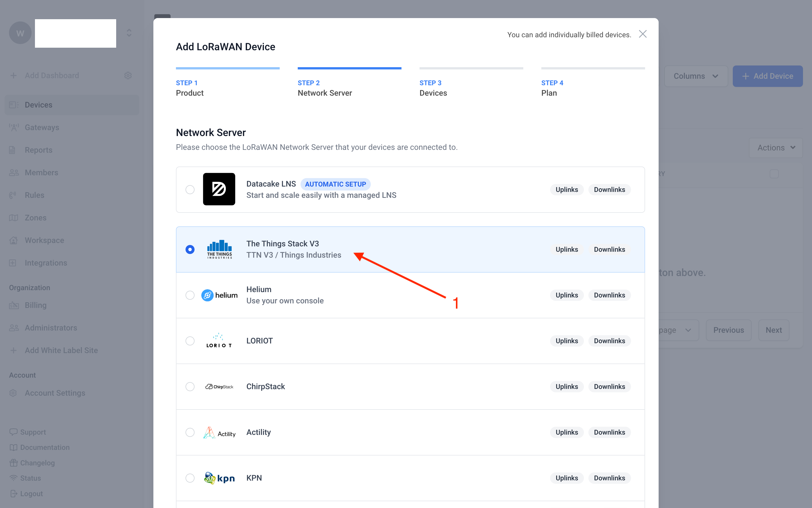812x508 pixels.
Task: Click the Devices sidebar icon
Action: pos(14,105)
